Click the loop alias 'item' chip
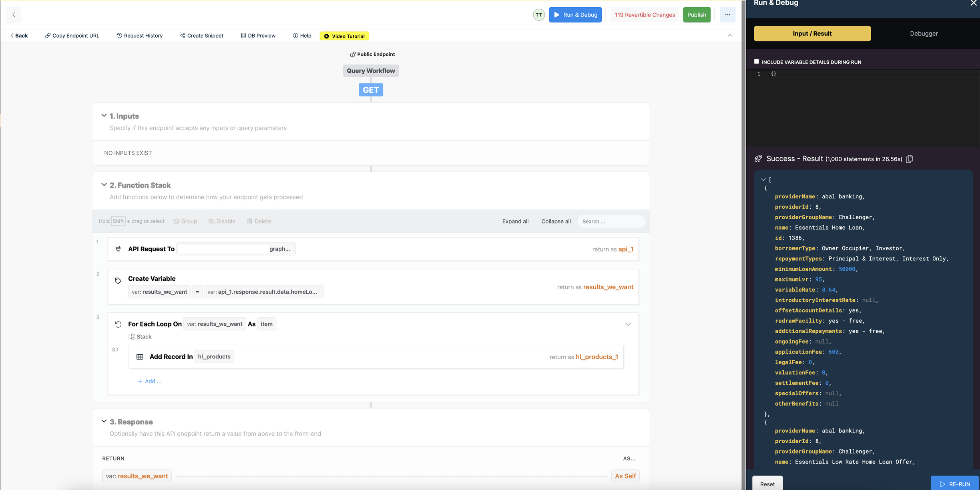This screenshot has width=980, height=490. point(267,324)
